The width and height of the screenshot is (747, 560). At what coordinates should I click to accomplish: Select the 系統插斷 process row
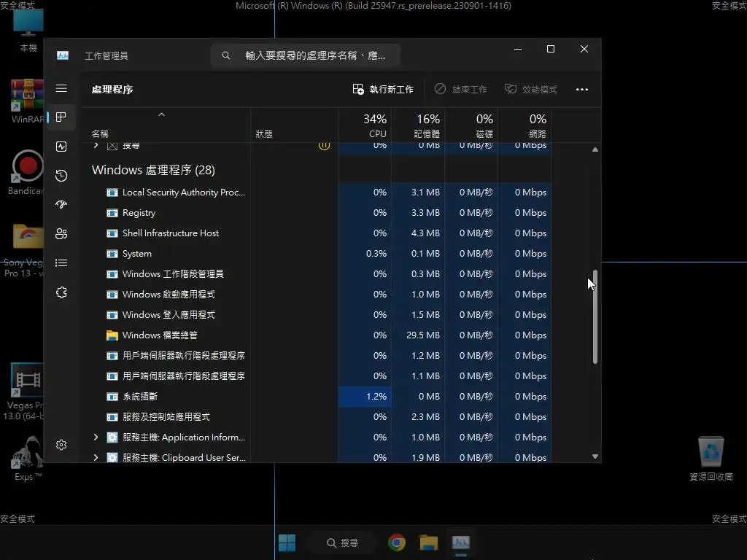(317, 397)
